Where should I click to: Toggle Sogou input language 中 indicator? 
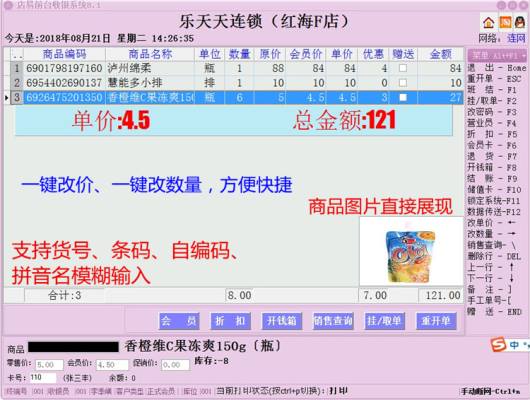click(514, 345)
